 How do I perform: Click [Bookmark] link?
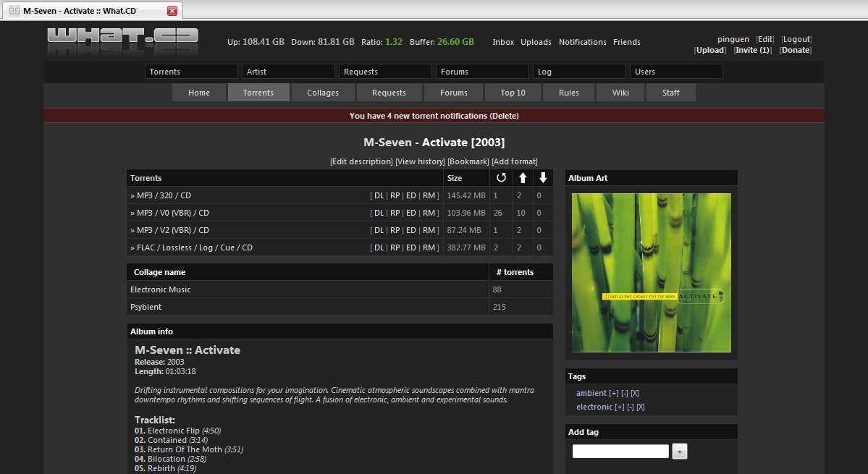click(x=468, y=161)
